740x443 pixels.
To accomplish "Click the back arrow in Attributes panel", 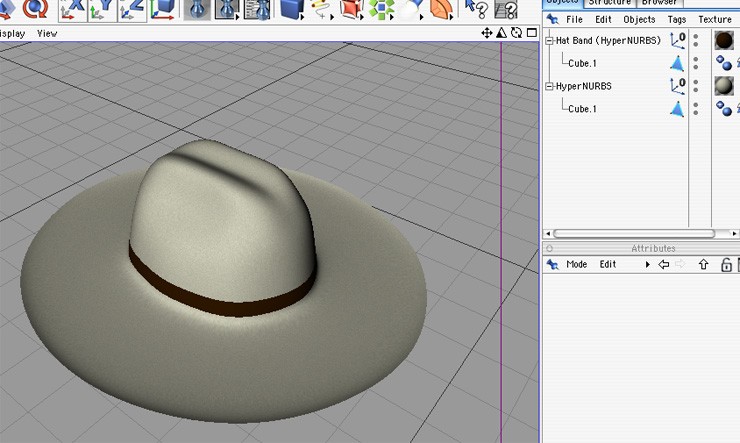I will click(663, 265).
